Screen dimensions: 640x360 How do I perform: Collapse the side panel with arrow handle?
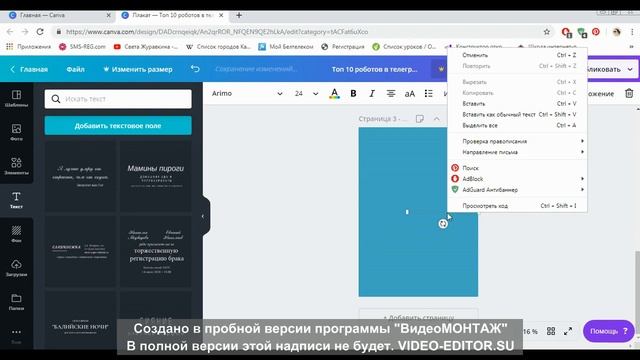pyautogui.click(x=204, y=216)
